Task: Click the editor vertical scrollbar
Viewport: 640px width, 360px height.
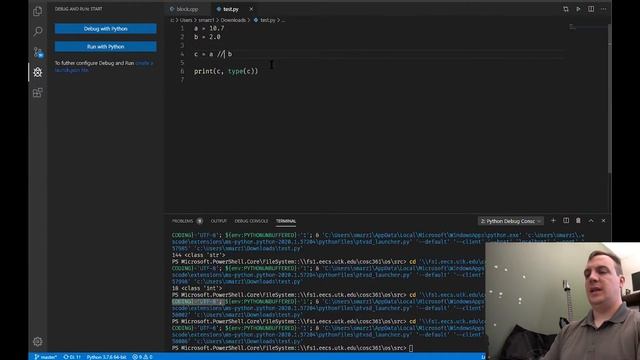Action: (x=609, y=98)
